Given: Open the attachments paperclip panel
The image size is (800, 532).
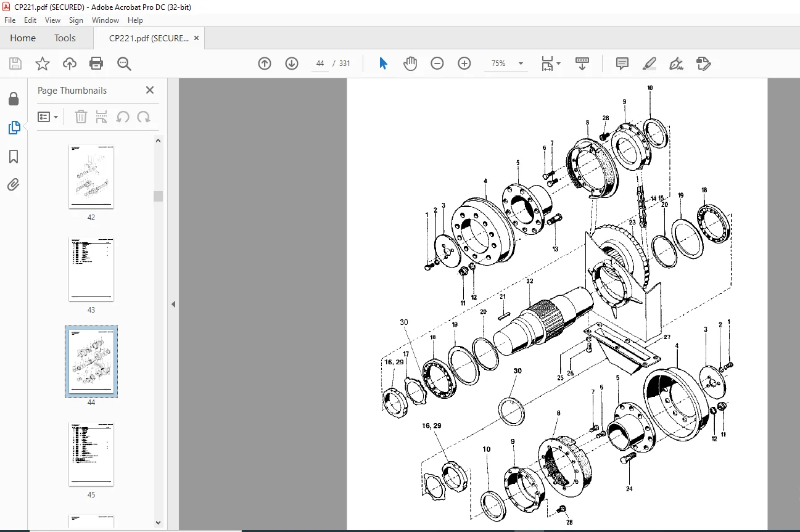Looking at the screenshot, I should click(14, 184).
